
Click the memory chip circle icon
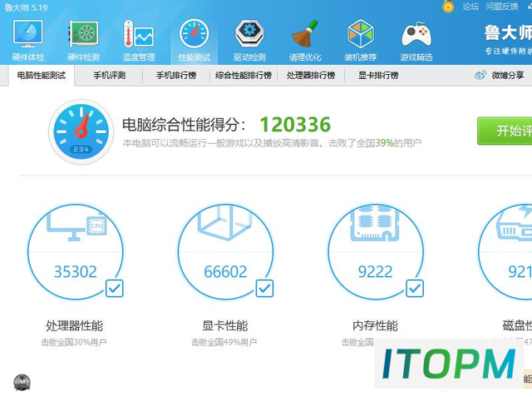(376, 251)
